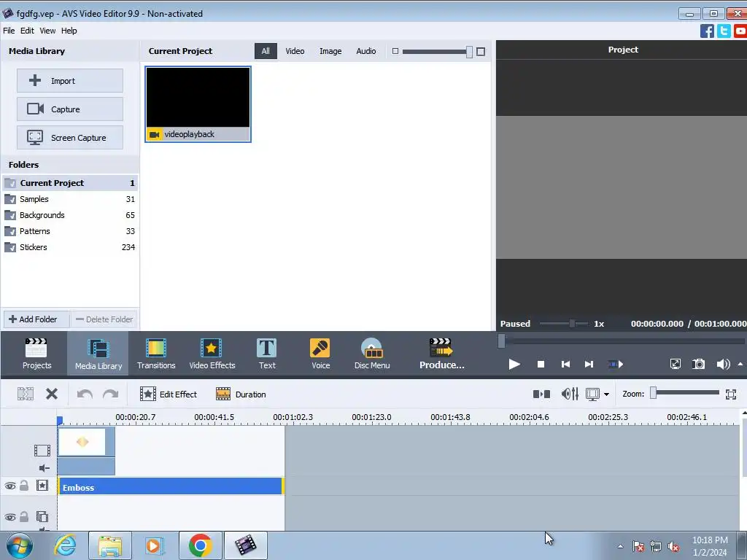747x560 pixels.
Task: Open the Voice recording tool
Action: click(x=320, y=354)
